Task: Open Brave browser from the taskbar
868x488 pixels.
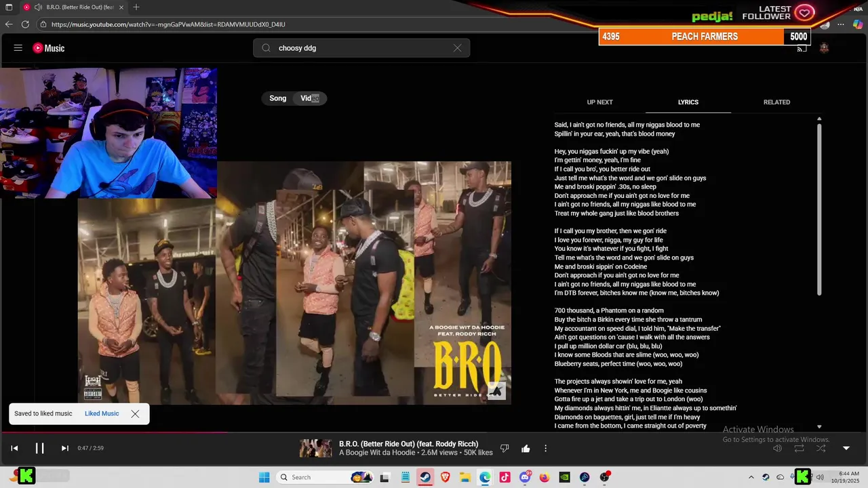Action: click(x=445, y=477)
